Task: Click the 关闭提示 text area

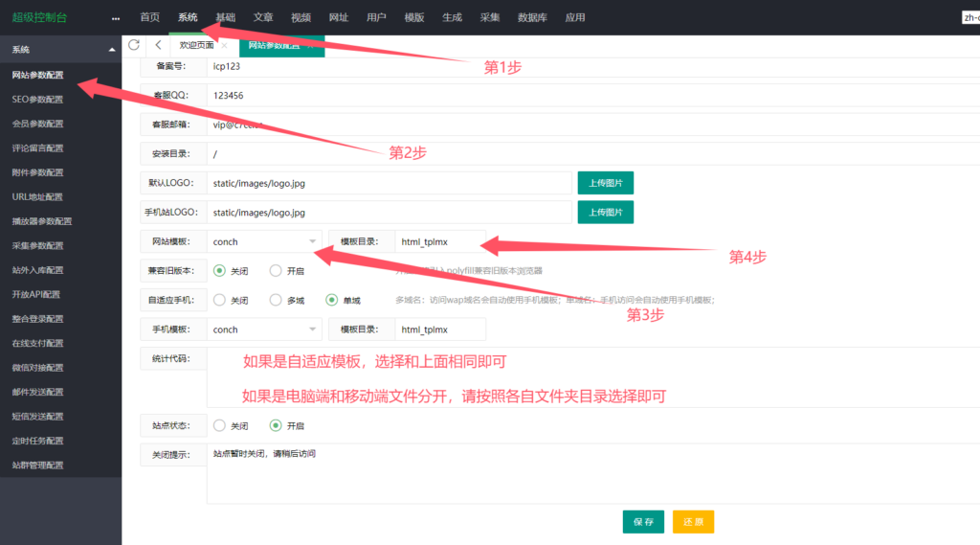Action: tap(593, 474)
